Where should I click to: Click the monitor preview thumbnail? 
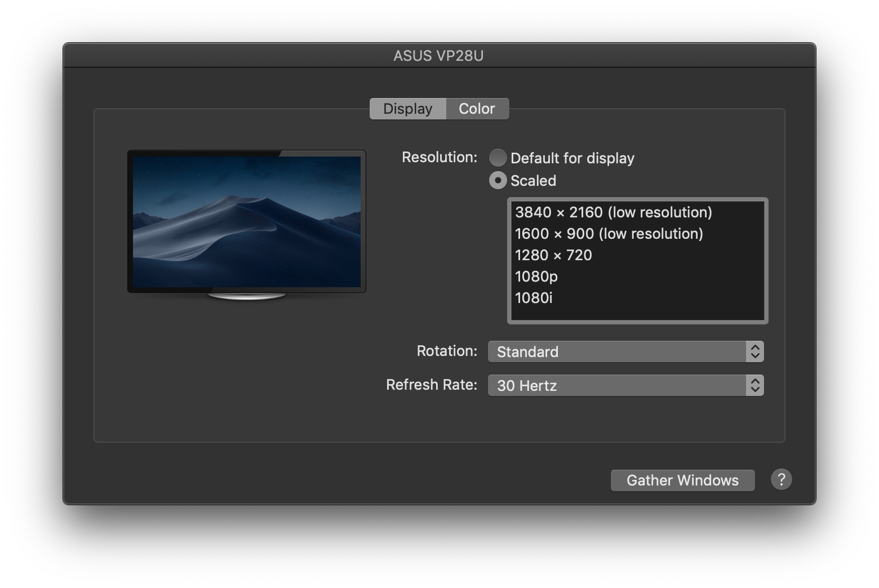[x=247, y=225]
